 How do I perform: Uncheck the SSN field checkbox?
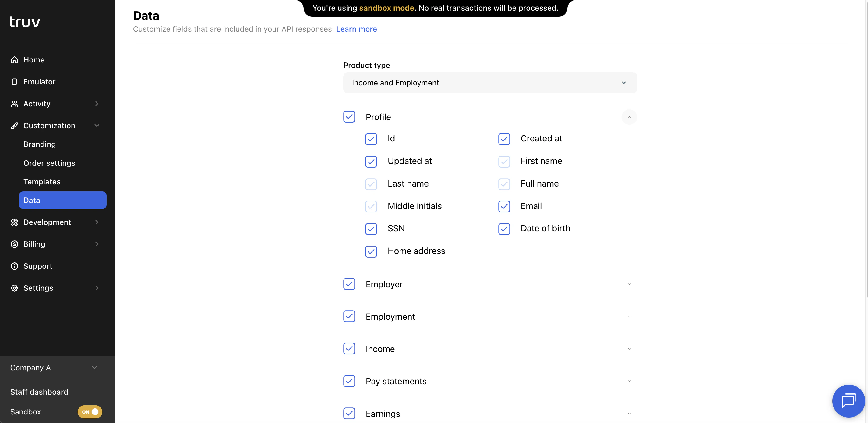coord(371,229)
